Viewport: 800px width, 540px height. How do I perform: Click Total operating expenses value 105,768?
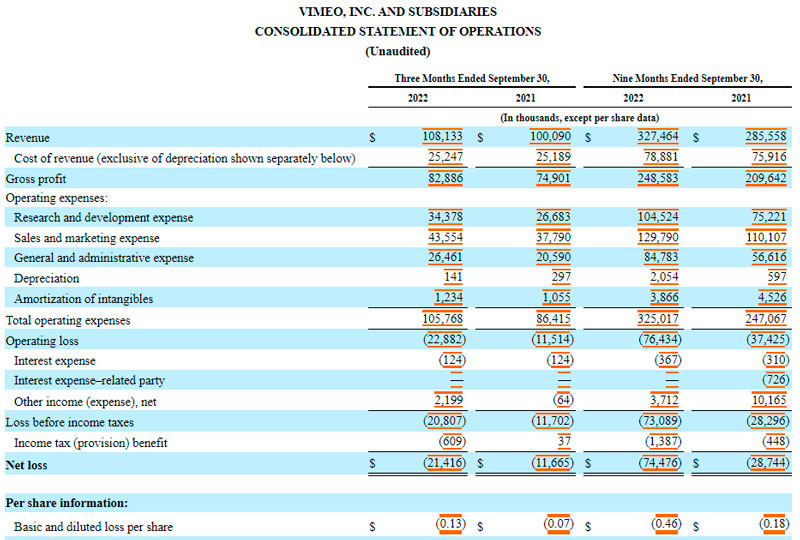coord(442,318)
